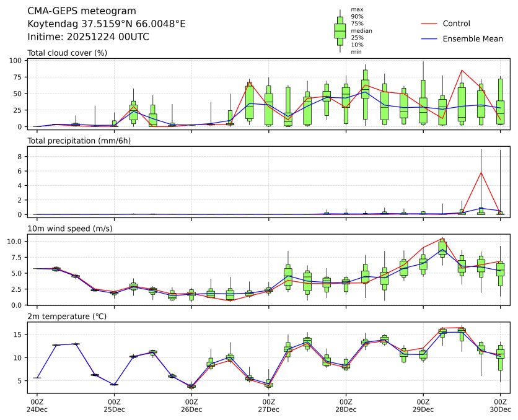Click the 00Z 25Dec axis label

[x=114, y=406]
